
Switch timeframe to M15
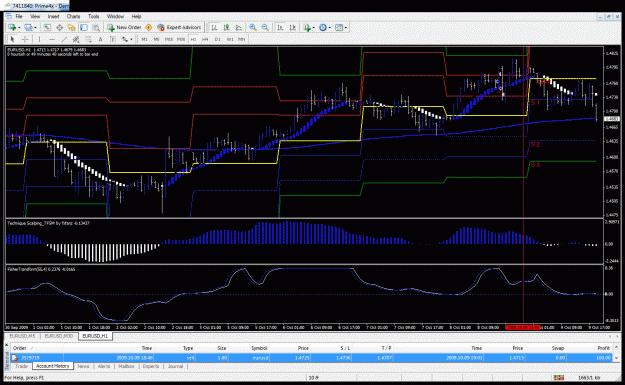tap(169, 39)
